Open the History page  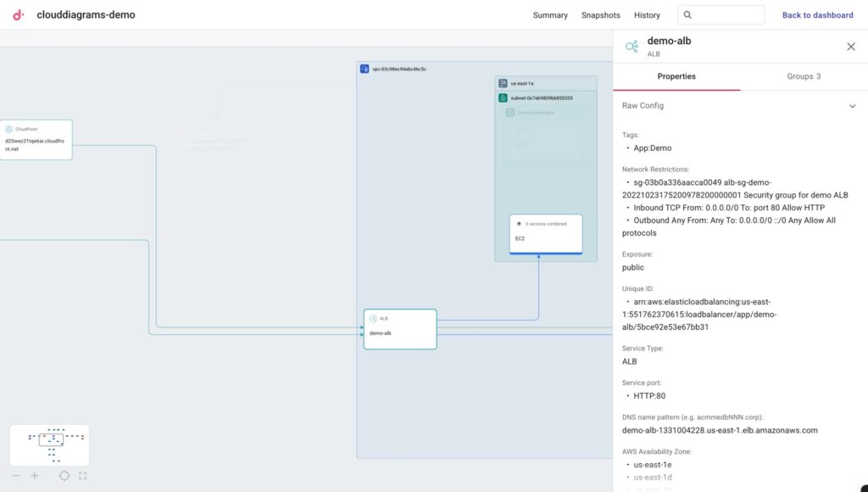(x=647, y=15)
